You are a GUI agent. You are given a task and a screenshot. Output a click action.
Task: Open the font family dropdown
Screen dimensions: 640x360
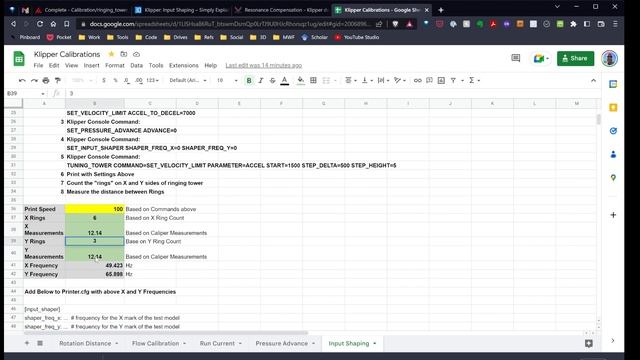[188, 80]
